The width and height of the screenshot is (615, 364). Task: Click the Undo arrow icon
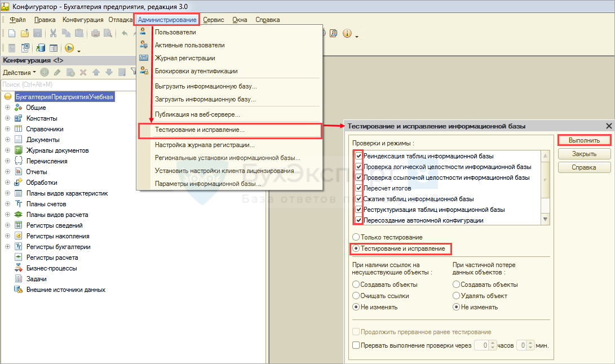click(x=125, y=33)
